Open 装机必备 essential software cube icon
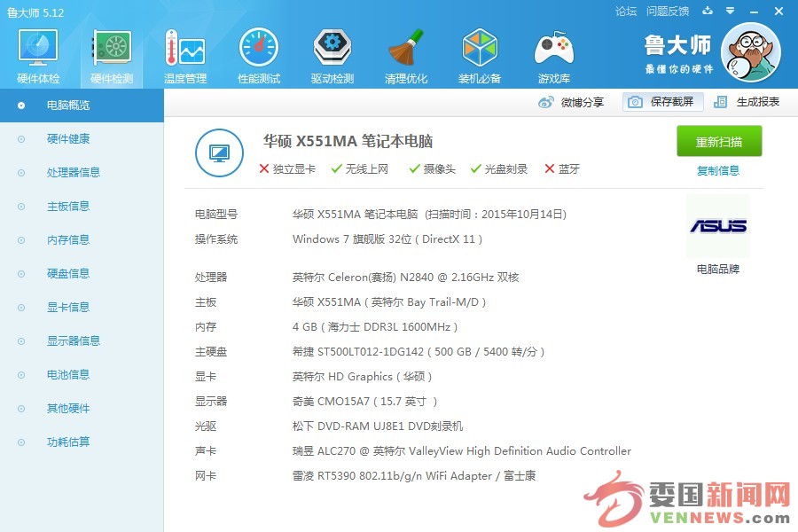 [x=480, y=56]
